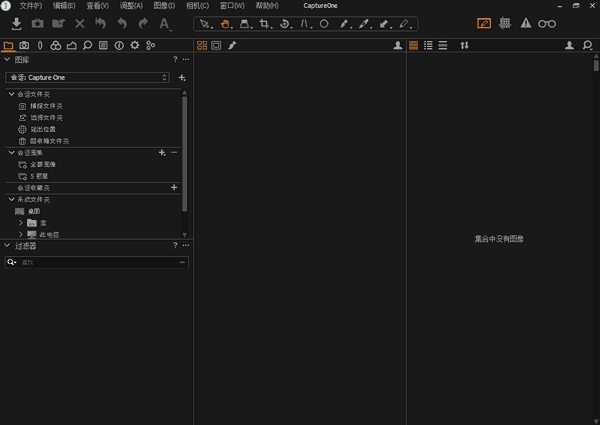Select the Rotate/Straighten tool

coord(285,24)
